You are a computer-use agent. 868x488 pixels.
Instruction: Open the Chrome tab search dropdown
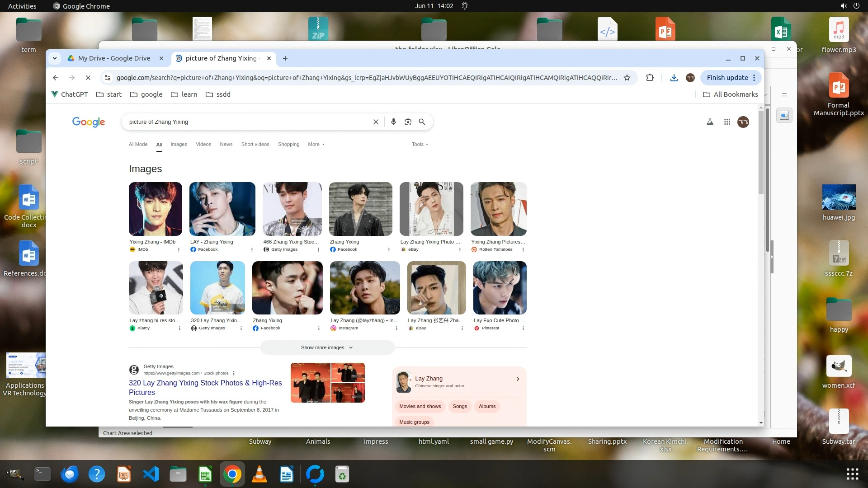(x=55, y=58)
